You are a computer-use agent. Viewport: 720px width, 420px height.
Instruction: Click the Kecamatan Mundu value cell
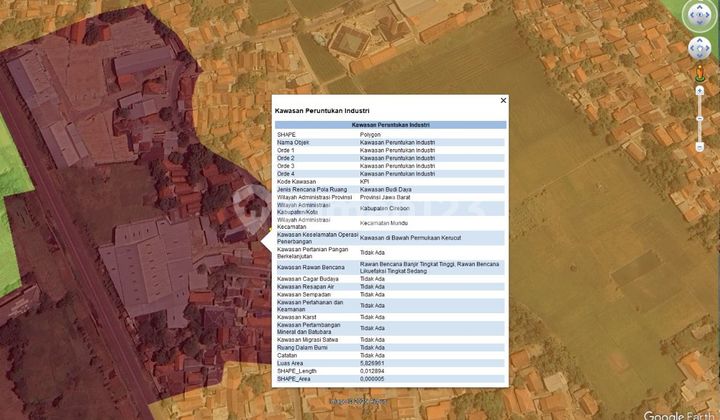pos(385,223)
